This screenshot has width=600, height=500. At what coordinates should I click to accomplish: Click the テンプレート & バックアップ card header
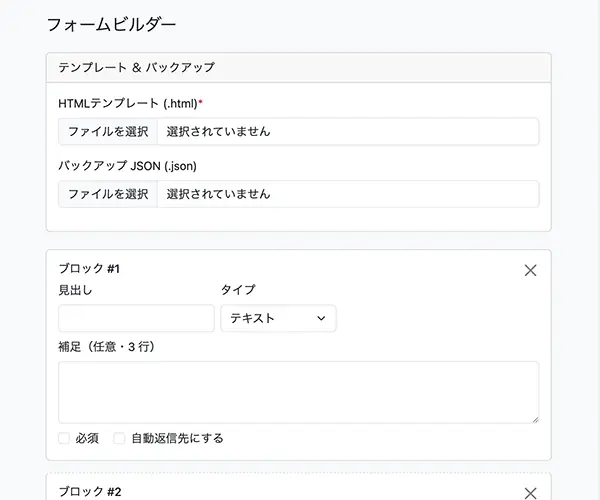[x=298, y=67]
